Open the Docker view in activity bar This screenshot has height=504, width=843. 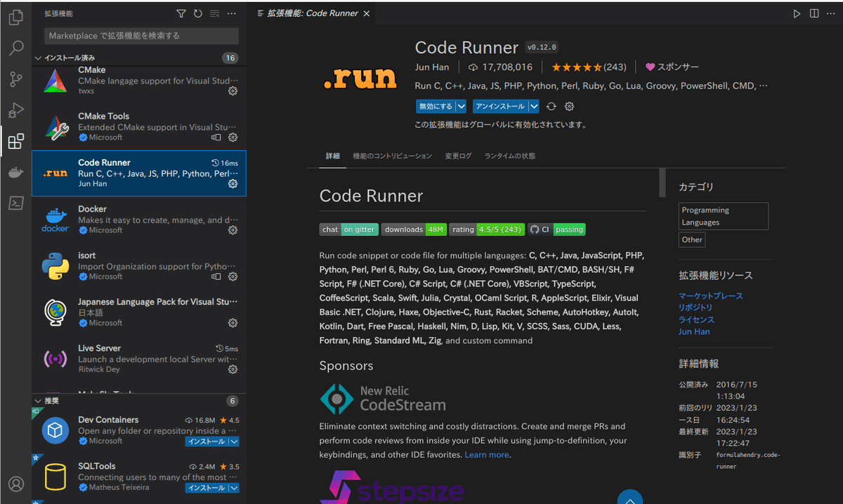click(15, 173)
